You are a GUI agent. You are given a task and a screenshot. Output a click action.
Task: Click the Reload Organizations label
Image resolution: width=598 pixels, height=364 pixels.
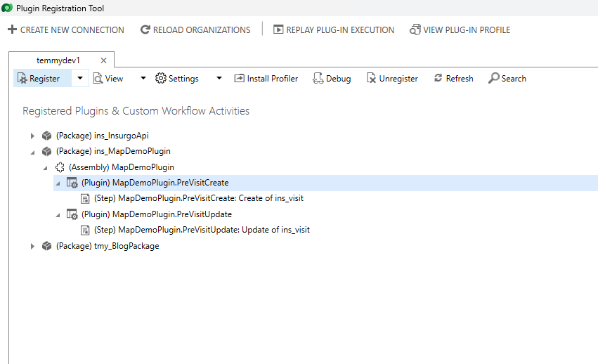coord(202,30)
